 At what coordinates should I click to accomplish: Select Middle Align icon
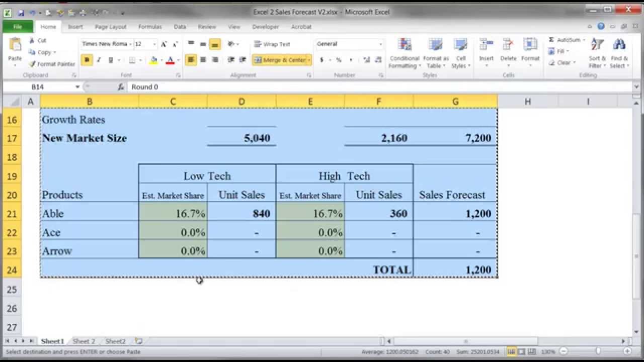click(x=203, y=44)
